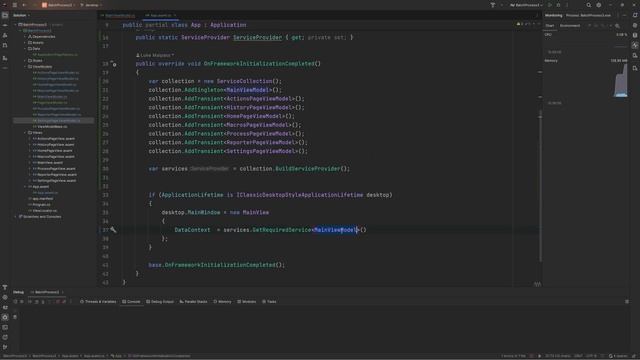Open the IDE settings gear icon
640x360 pixels.
pyautogui.click(x=599, y=5)
